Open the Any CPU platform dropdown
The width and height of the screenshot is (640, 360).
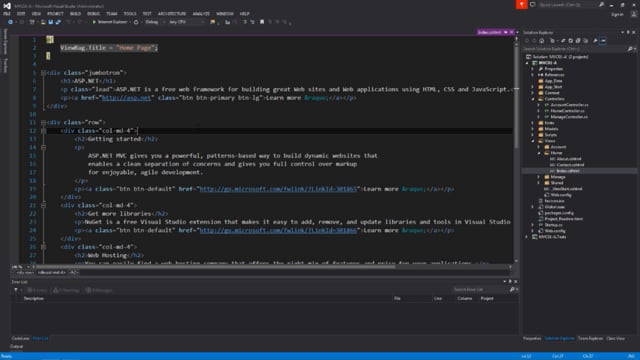[x=186, y=22]
